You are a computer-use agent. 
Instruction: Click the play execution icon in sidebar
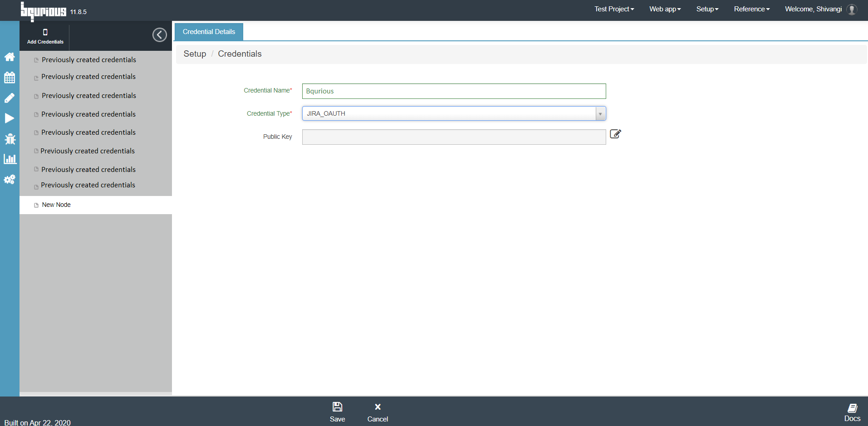tap(10, 118)
